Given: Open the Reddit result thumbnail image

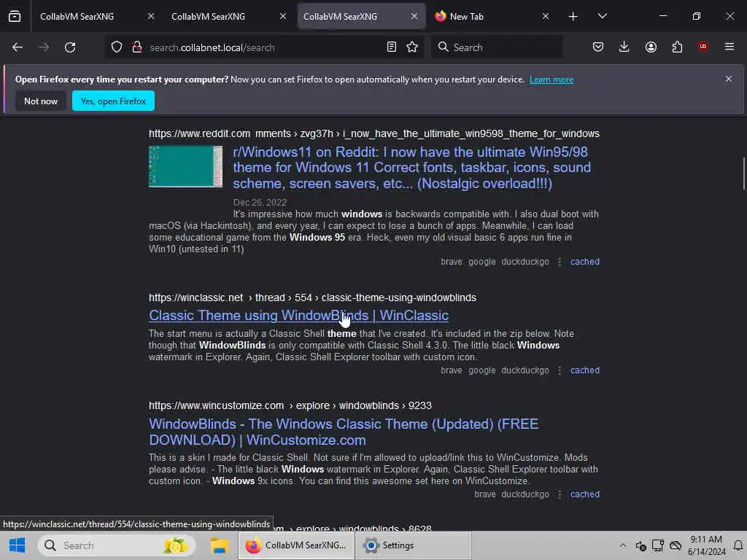Looking at the screenshot, I should point(185,167).
